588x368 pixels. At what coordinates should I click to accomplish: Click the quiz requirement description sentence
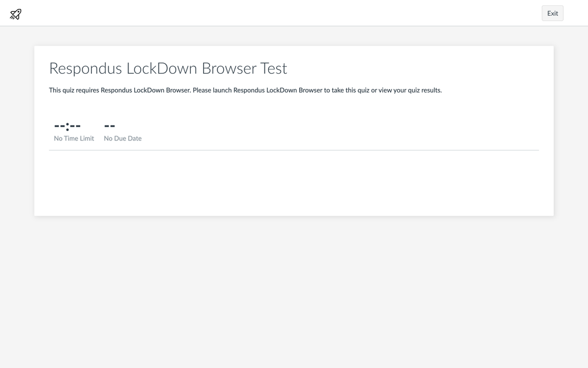tap(245, 90)
